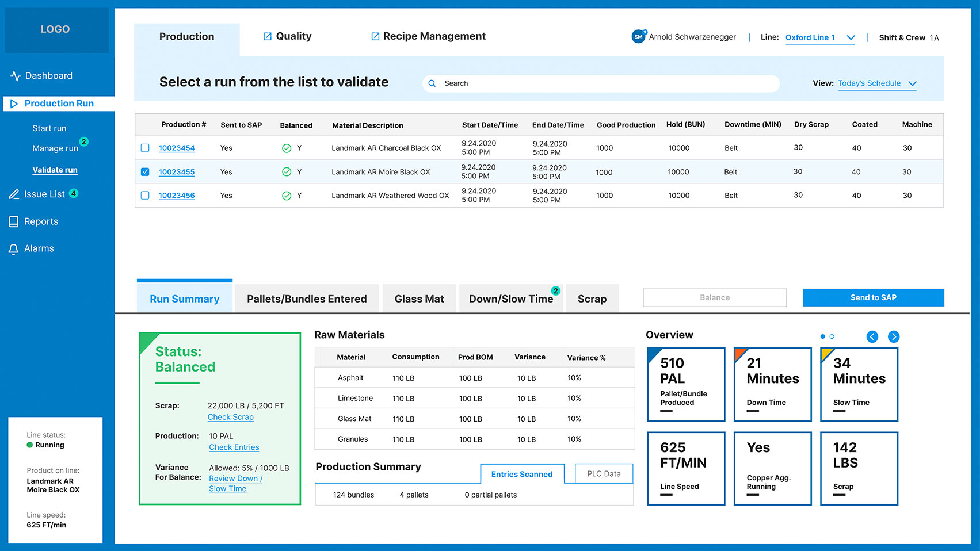Click the Production Run play icon
Screen dimensions: 980x551
point(14,104)
